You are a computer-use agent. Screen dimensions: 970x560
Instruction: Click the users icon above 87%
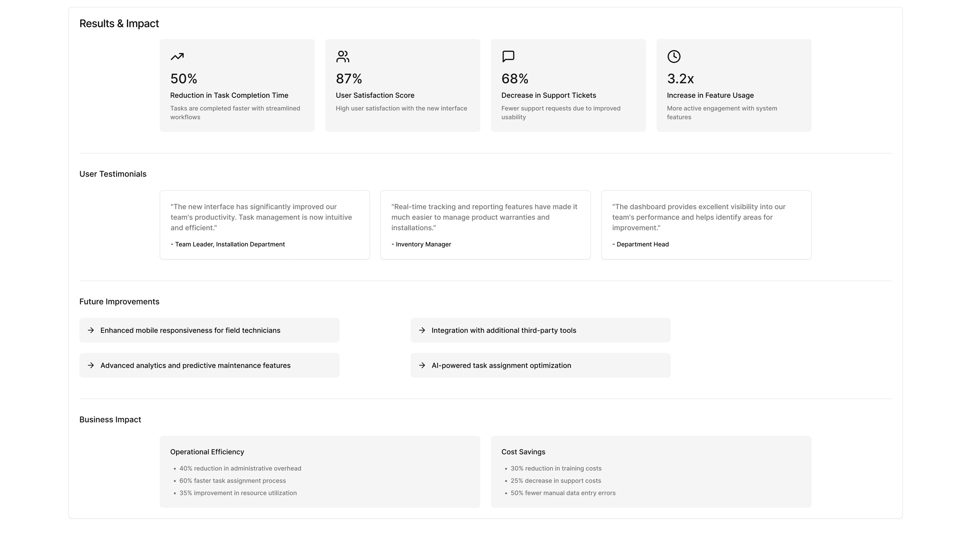tap(343, 57)
